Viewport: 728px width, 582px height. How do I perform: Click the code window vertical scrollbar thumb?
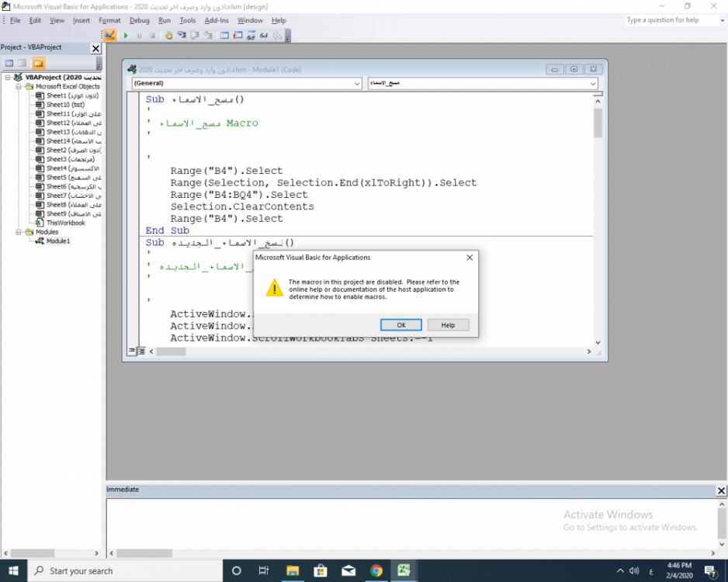(598, 123)
